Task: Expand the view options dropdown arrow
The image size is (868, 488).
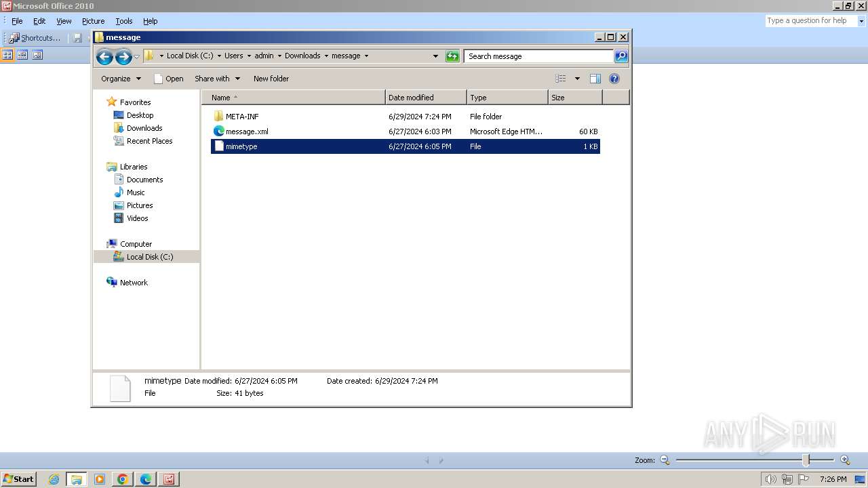Action: 577,79
